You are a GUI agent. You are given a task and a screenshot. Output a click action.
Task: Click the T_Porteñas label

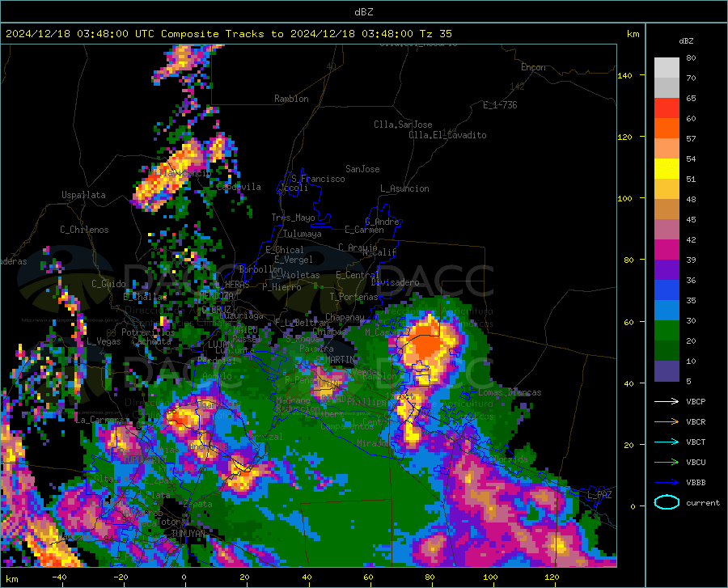[x=353, y=297]
